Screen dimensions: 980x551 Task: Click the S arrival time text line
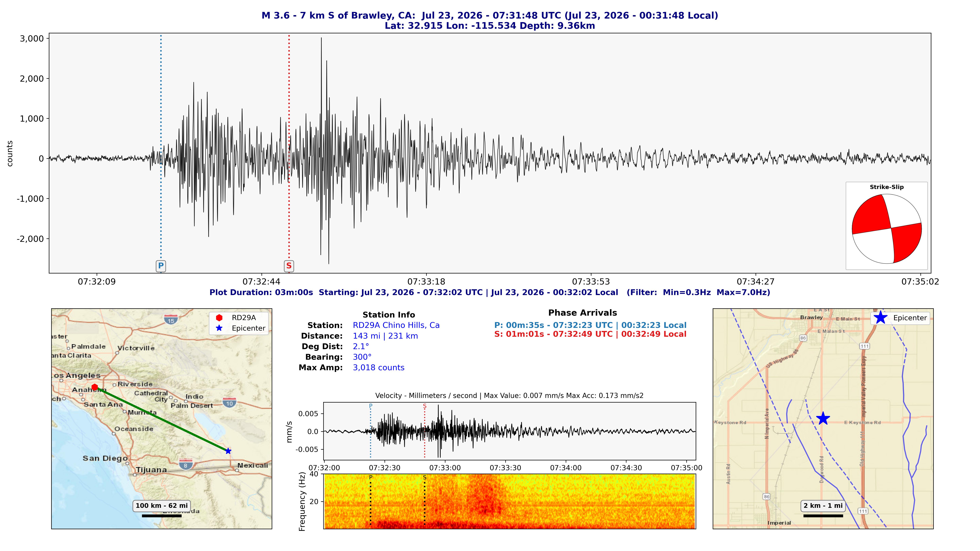click(x=590, y=334)
